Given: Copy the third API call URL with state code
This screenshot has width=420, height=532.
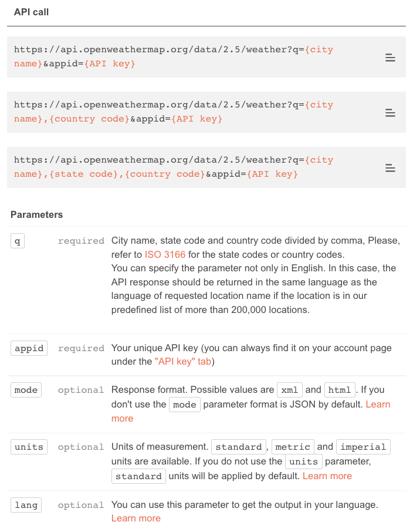Looking at the screenshot, I should click(x=390, y=167).
